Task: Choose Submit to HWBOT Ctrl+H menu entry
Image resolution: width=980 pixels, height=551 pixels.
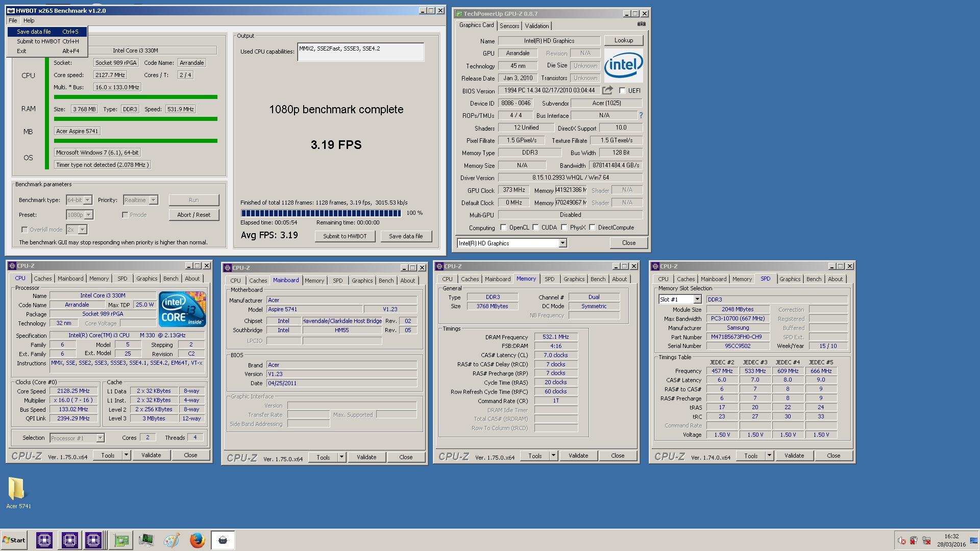Action: click(x=47, y=41)
